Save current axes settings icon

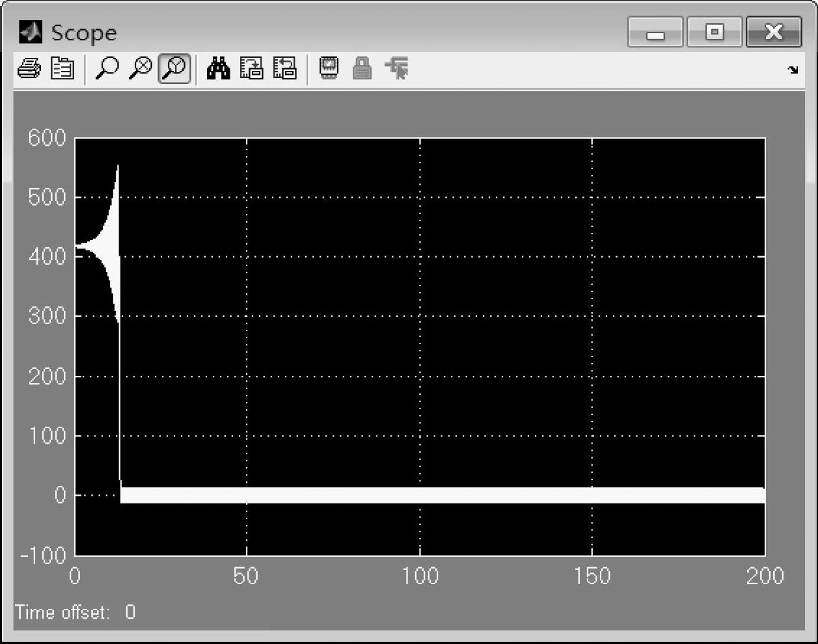pyautogui.click(x=252, y=68)
